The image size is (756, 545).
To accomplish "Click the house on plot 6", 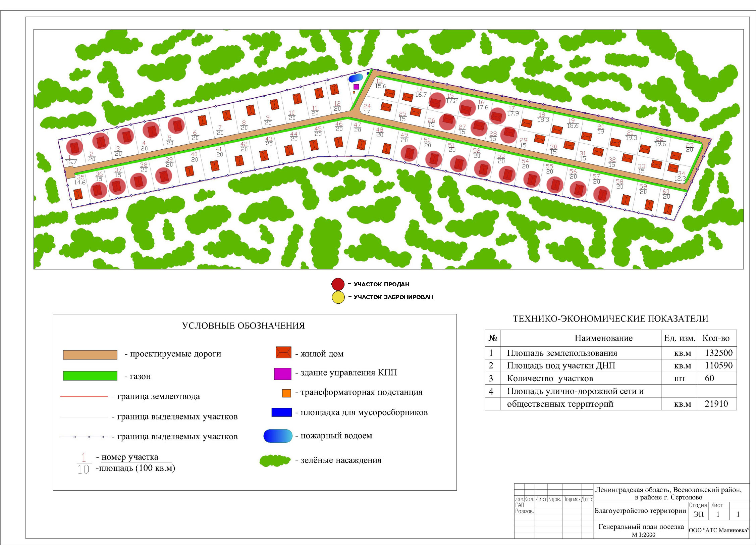I will click(202, 120).
